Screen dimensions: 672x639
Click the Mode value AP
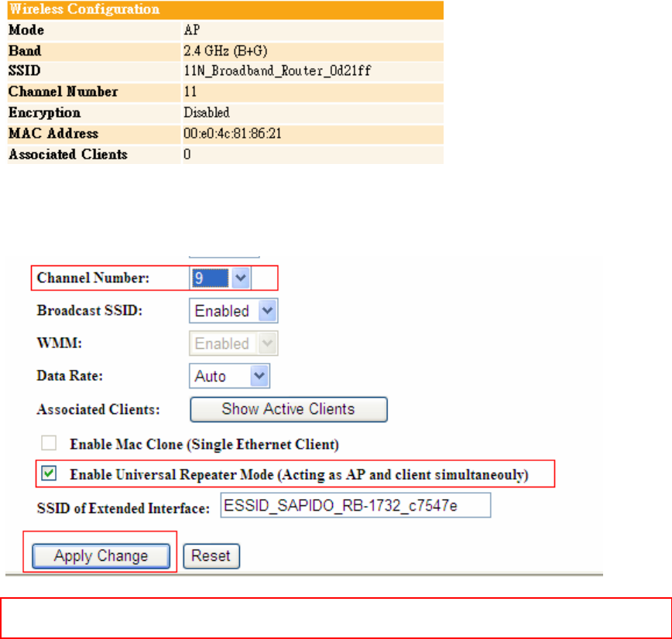click(x=192, y=30)
